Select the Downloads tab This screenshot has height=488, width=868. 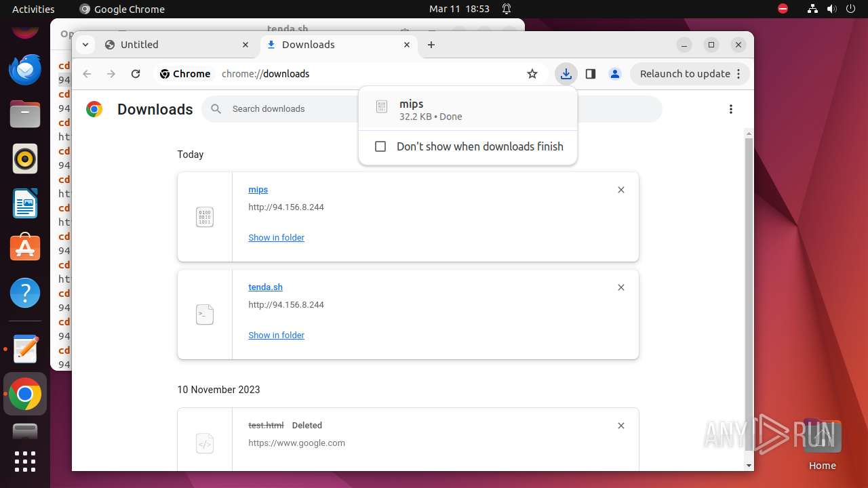339,45
